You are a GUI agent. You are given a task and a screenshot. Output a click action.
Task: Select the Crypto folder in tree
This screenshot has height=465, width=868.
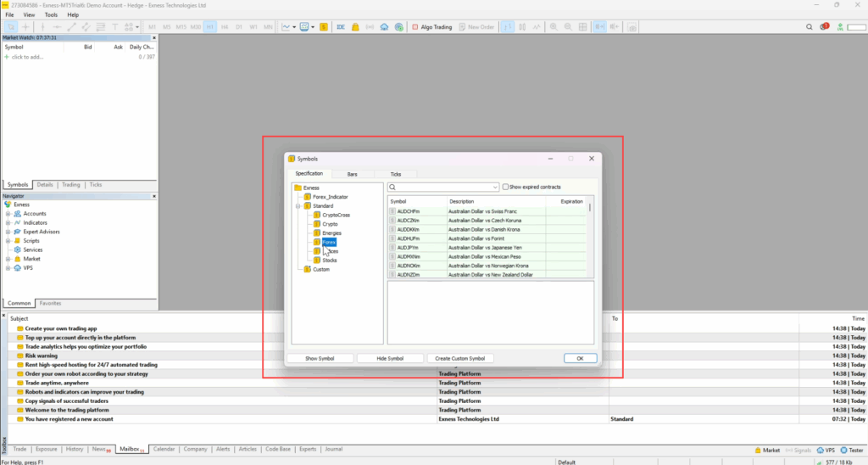click(329, 224)
